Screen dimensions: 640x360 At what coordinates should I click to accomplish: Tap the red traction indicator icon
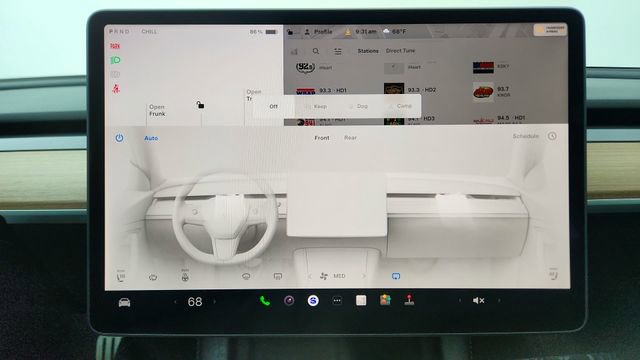click(115, 46)
